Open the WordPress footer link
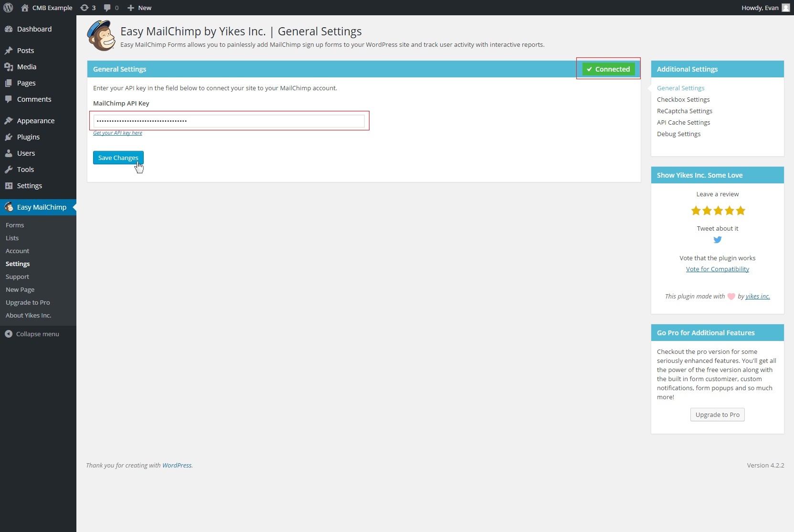This screenshot has width=794, height=532. coord(177,465)
